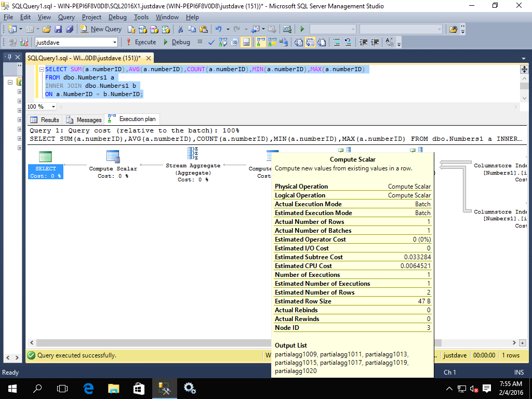Viewport: 532px width, 399px height.
Task: Open the Query menu
Action: pos(66,17)
